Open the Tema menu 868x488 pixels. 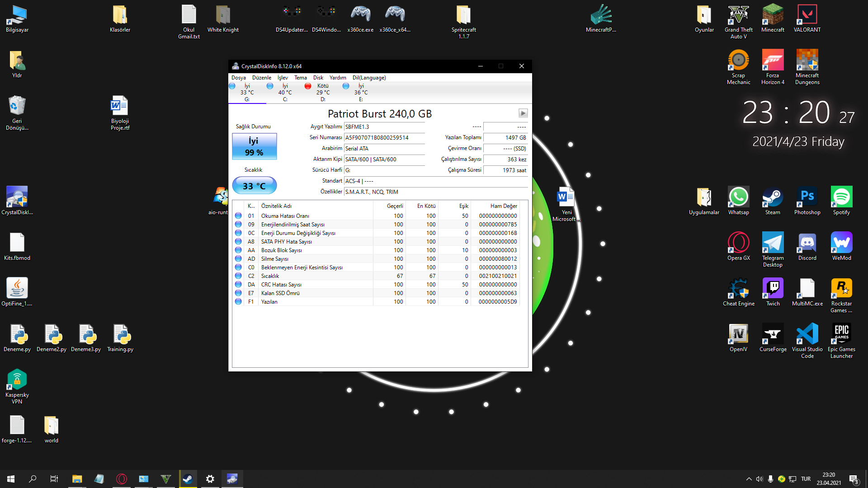coord(301,78)
